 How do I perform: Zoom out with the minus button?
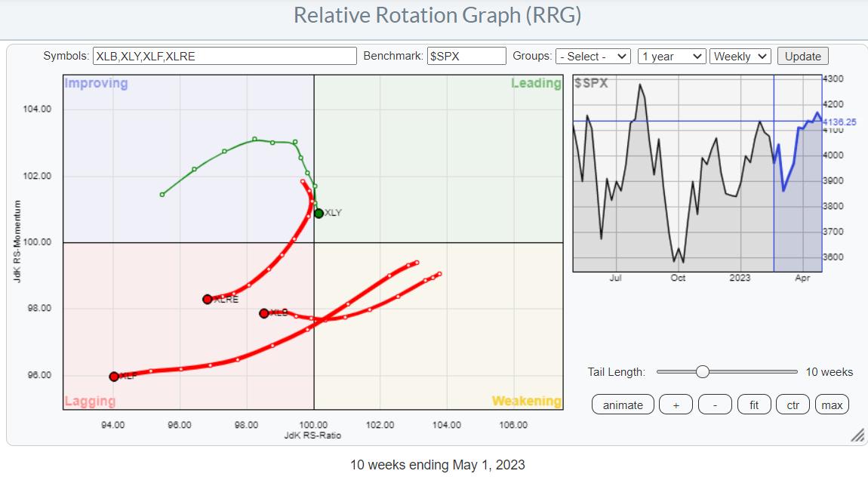(x=715, y=405)
